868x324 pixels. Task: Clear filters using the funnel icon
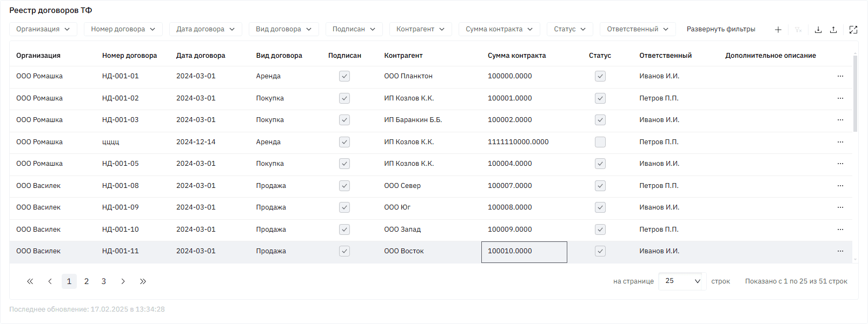(798, 30)
